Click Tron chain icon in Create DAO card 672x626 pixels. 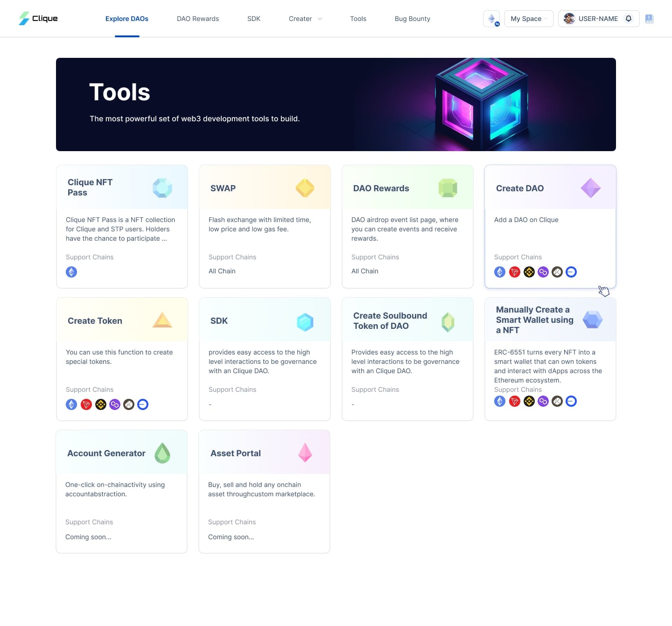point(515,272)
